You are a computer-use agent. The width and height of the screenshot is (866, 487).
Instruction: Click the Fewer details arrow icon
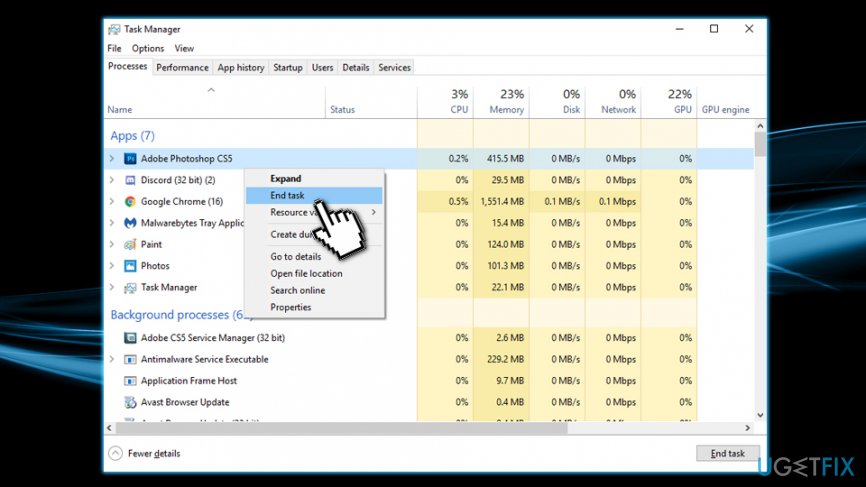[x=115, y=453]
